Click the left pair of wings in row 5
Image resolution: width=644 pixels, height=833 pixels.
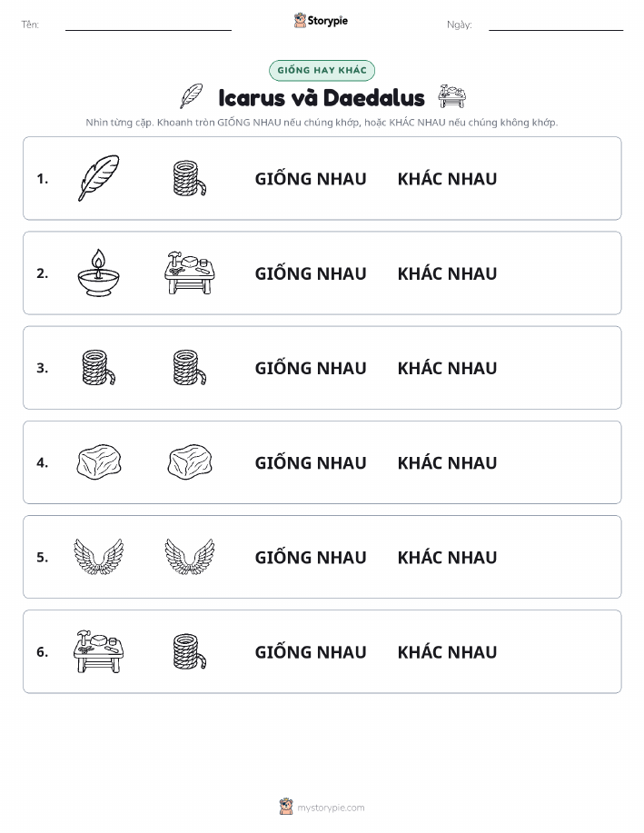[99, 557]
